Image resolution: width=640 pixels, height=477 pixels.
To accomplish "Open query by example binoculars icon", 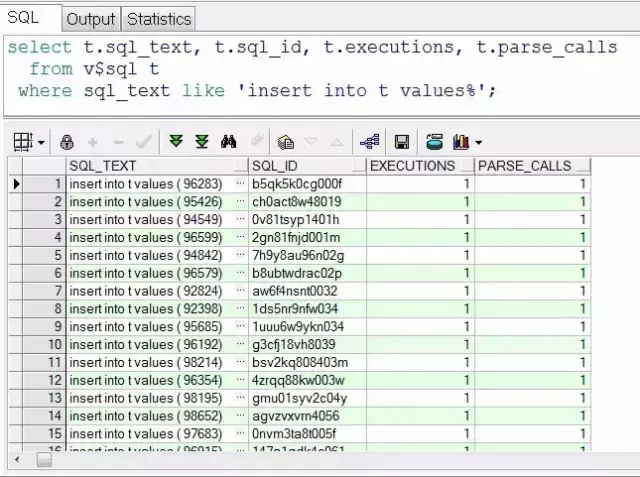I will (x=228, y=142).
